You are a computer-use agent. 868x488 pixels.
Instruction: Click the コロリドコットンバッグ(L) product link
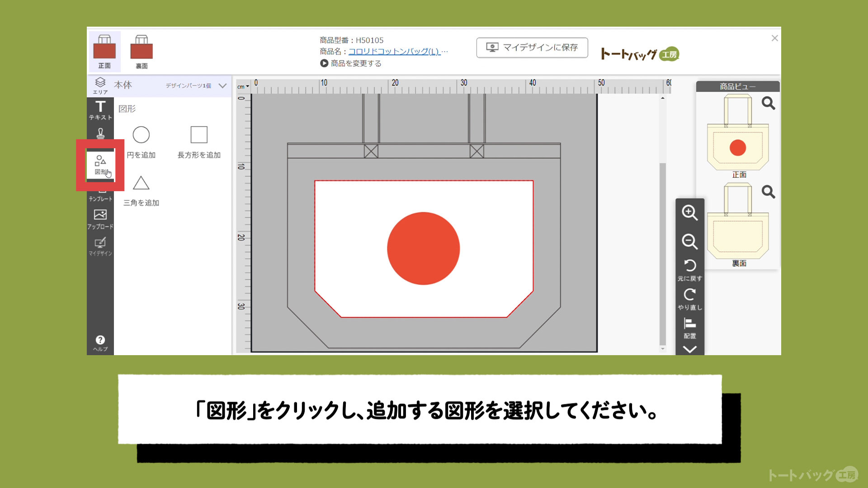(x=394, y=52)
